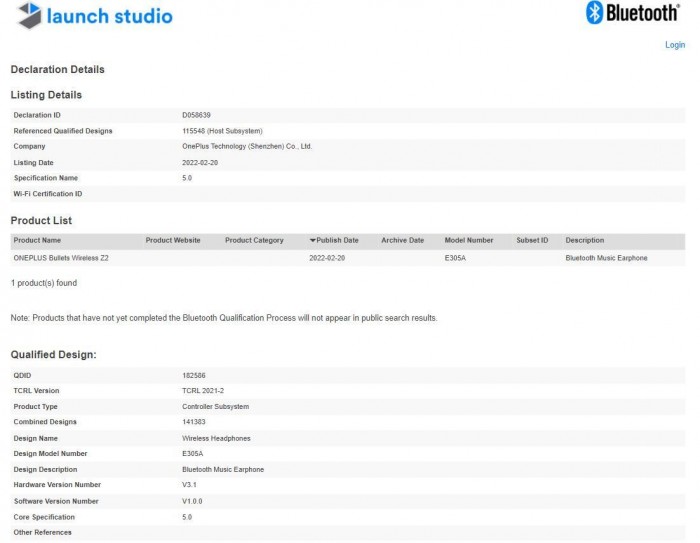
Task: Click the Launch Studio logo icon
Action: (29, 15)
